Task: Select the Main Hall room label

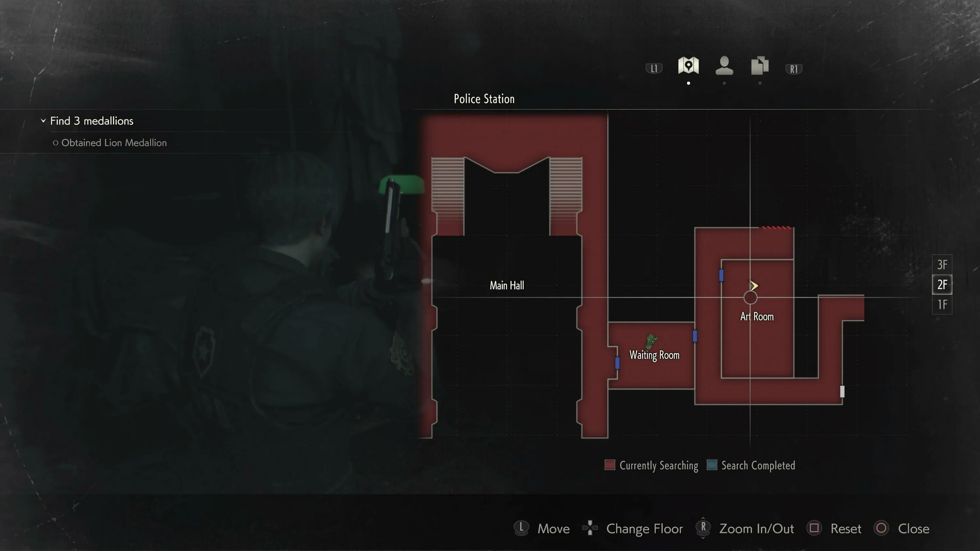Action: pos(505,285)
